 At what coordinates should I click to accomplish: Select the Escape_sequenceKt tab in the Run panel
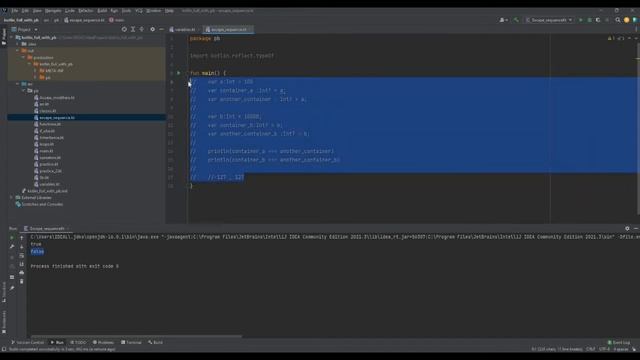pos(46,229)
